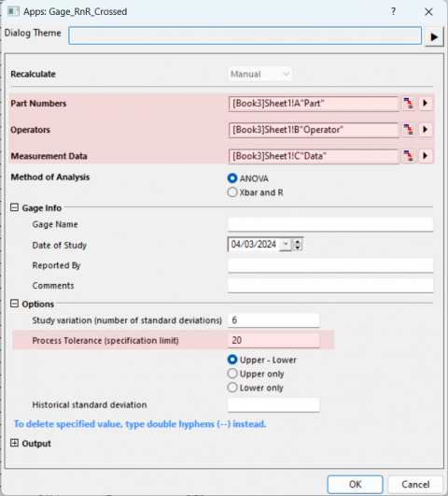
Task: Collapse the Options section
Action: point(14,304)
